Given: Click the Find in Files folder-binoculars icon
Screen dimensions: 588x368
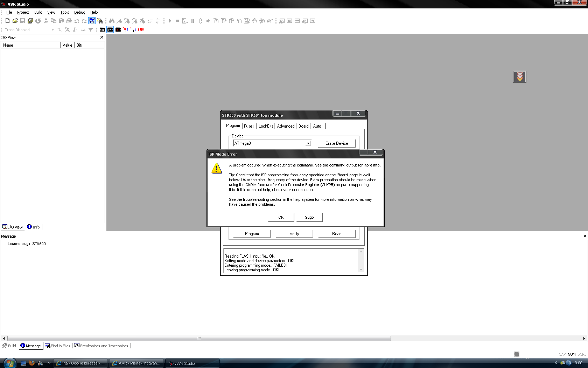Looking at the screenshot, I should (100, 21).
